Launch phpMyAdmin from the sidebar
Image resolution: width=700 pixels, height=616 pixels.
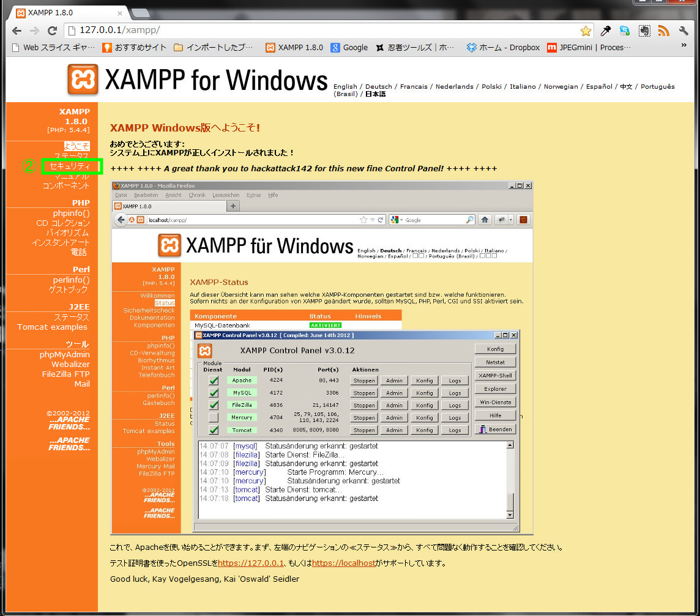click(65, 354)
